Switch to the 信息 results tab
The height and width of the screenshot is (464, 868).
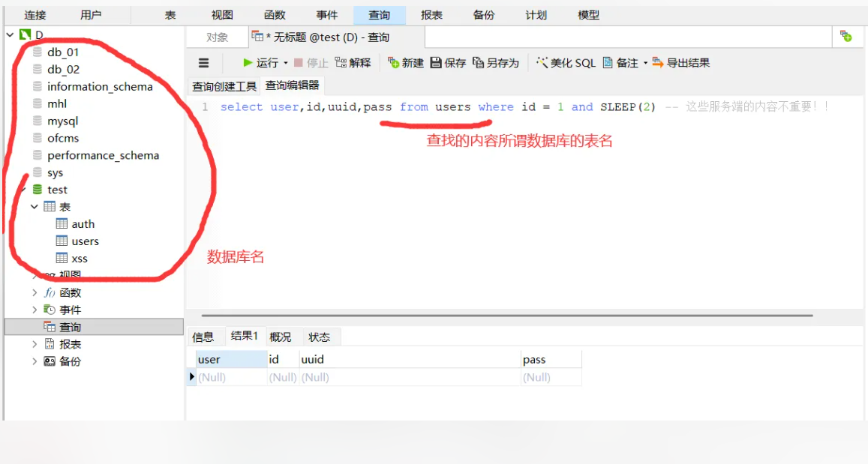[204, 337]
